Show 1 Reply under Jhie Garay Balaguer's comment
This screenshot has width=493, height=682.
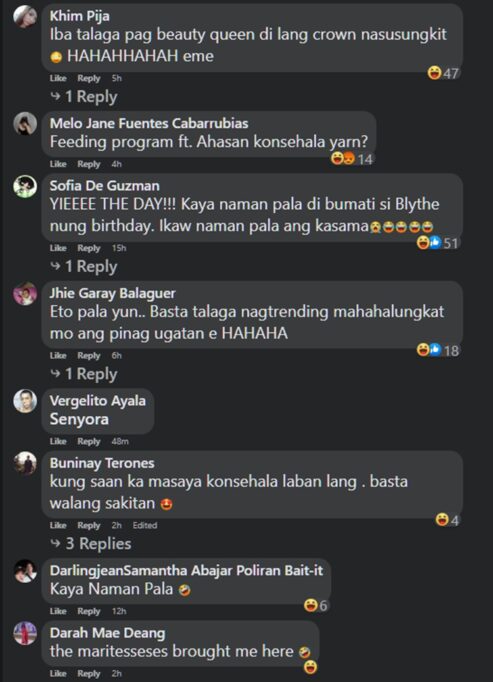pos(84,374)
